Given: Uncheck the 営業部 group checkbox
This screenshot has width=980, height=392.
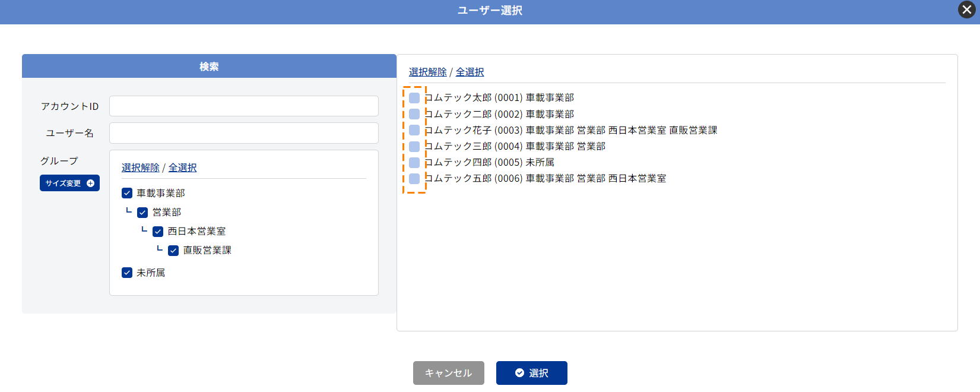Looking at the screenshot, I should (x=142, y=213).
